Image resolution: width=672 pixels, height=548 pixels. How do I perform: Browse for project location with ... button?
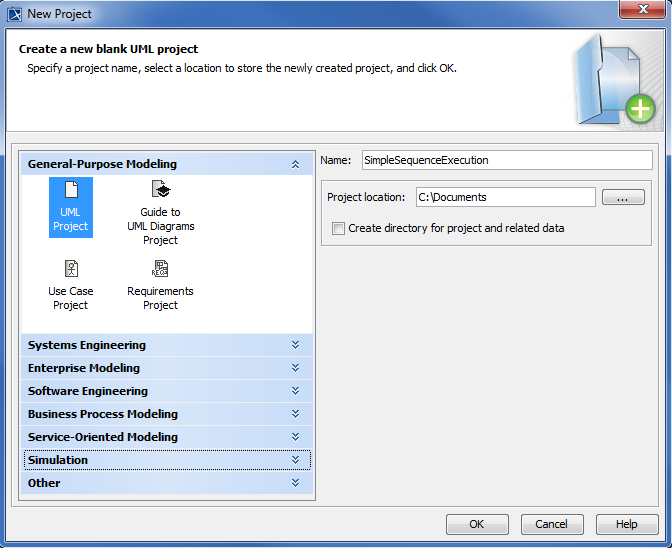click(623, 198)
